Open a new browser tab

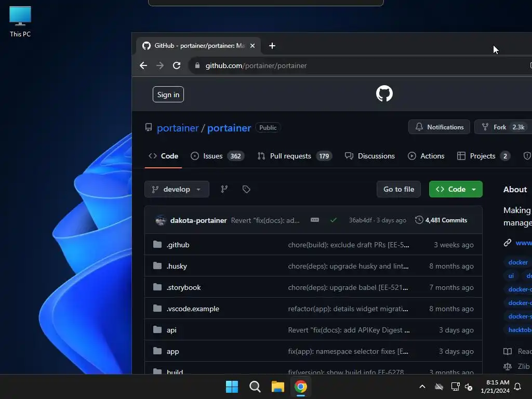(272, 46)
